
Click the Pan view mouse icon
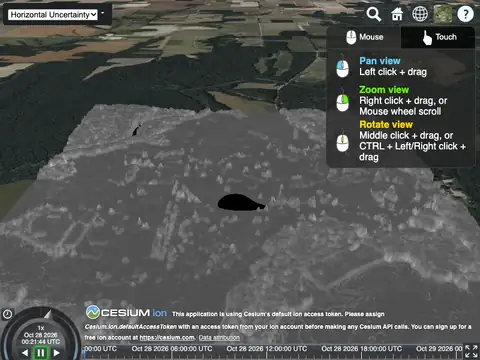(342, 68)
